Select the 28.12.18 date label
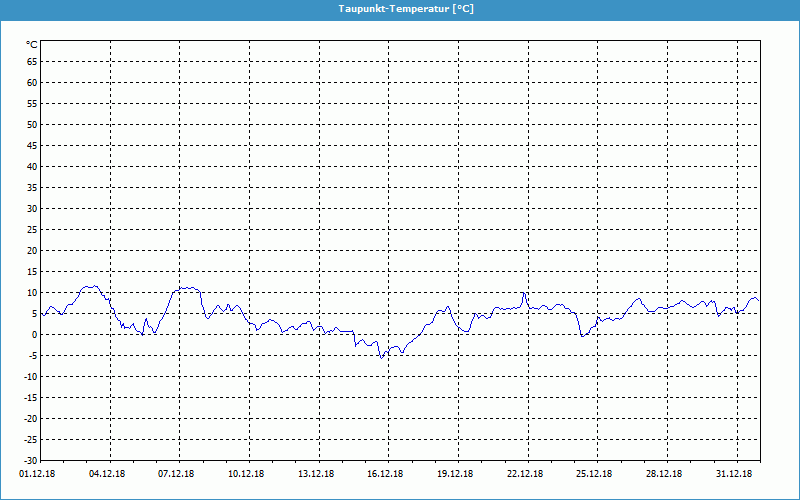This screenshot has width=800, height=500. (664, 474)
